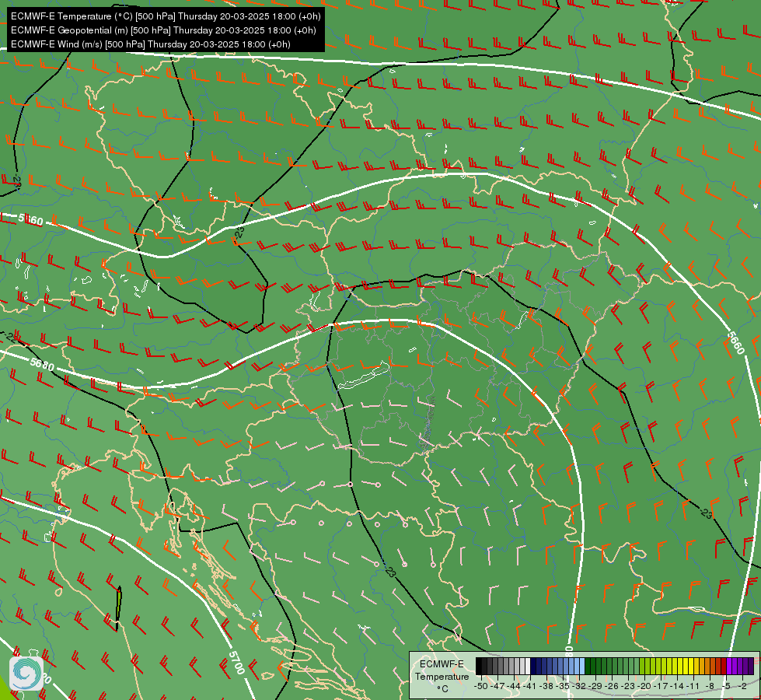Click the -32 value on the legend
761x700 pixels.
coord(579,686)
